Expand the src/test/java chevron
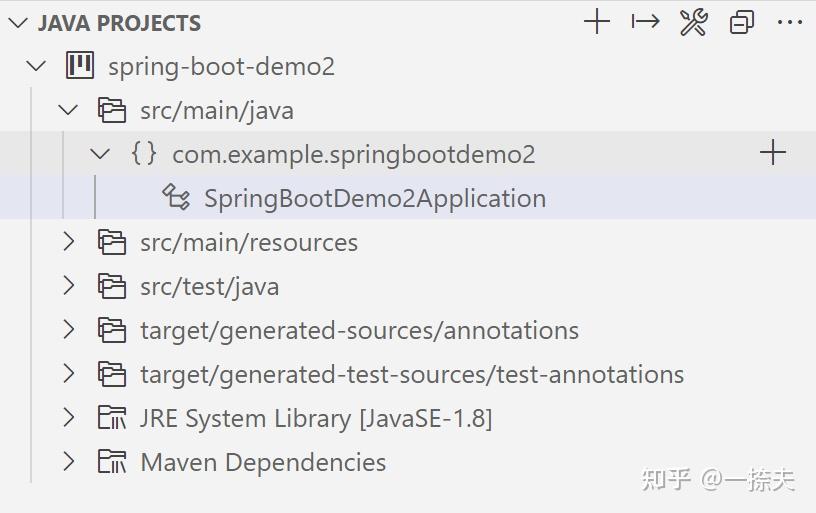 click(x=68, y=286)
